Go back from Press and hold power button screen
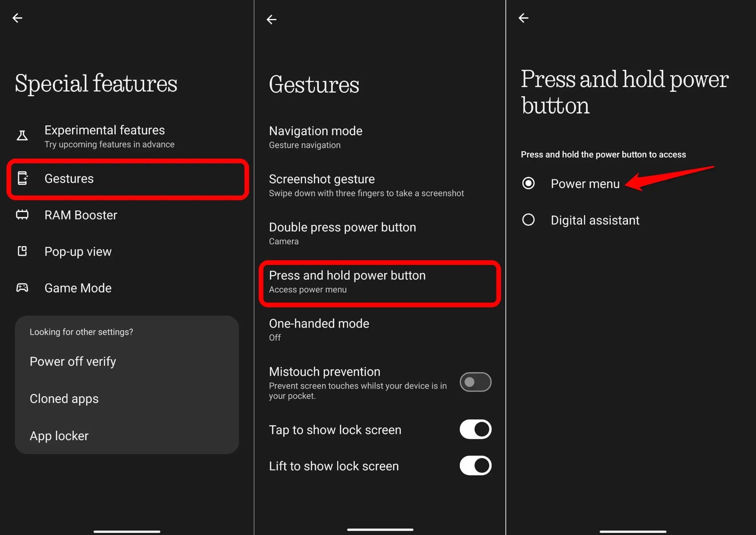This screenshot has width=756, height=535. click(523, 18)
